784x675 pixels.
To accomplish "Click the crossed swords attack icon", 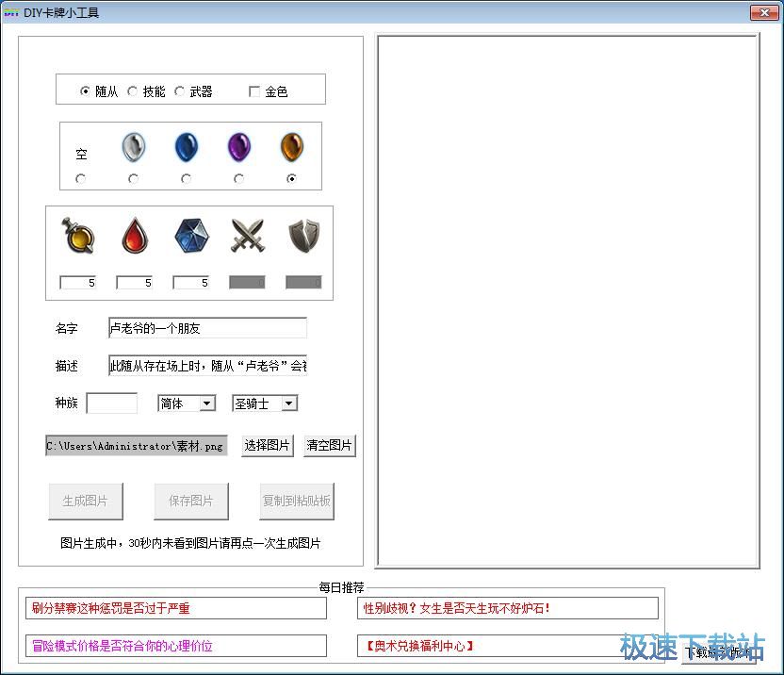I will pos(248,236).
